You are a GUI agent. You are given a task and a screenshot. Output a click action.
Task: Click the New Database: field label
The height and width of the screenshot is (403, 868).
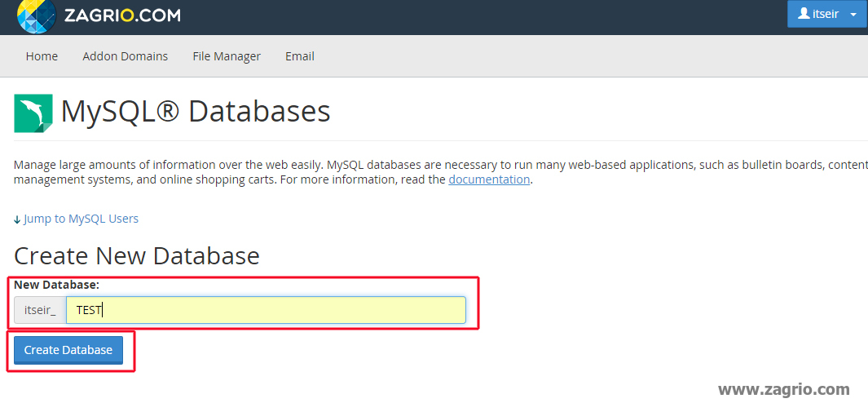tap(56, 285)
